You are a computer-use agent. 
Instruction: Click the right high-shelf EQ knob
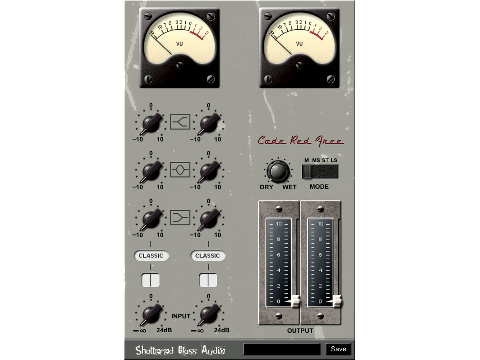pos(209,123)
